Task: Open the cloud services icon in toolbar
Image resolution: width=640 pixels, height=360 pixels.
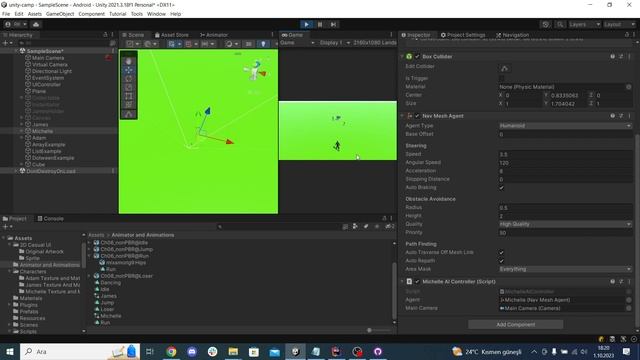Action: click(x=36, y=24)
